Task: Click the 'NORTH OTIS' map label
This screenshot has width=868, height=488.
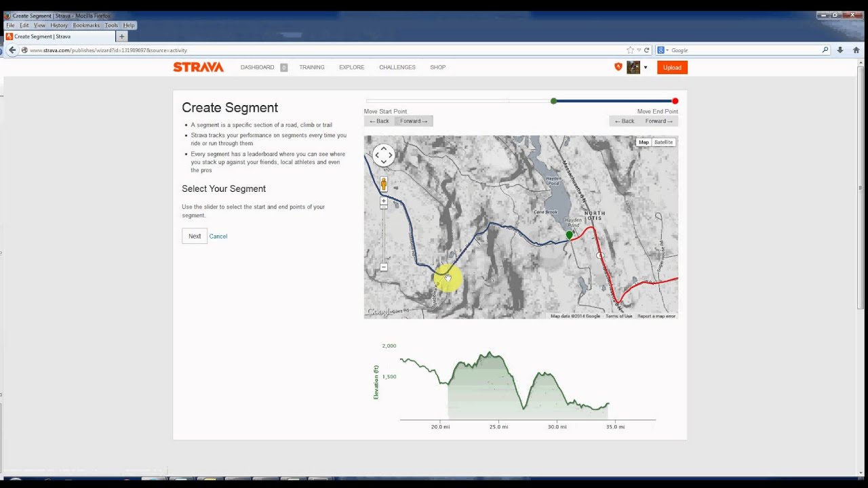Action: [x=594, y=216]
